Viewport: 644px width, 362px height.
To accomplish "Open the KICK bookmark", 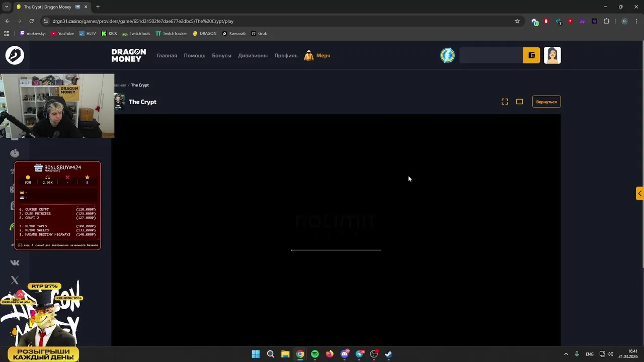I will (109, 34).
